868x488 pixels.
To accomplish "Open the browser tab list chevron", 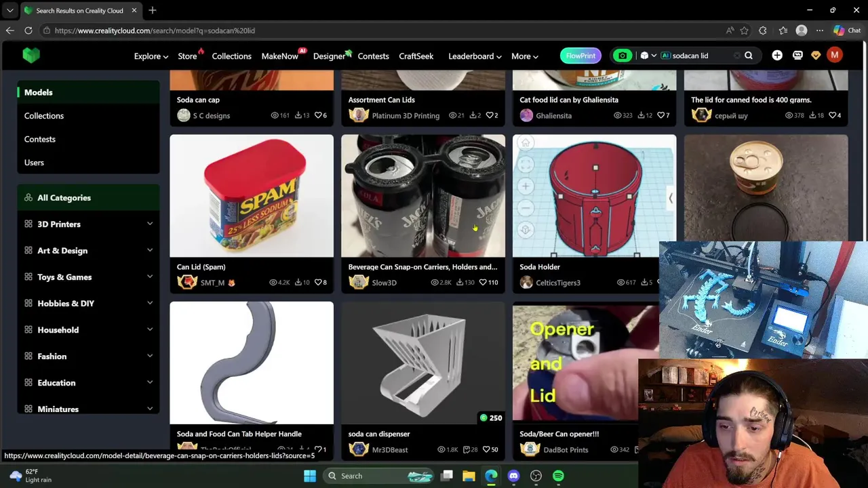I will pos(9,10).
